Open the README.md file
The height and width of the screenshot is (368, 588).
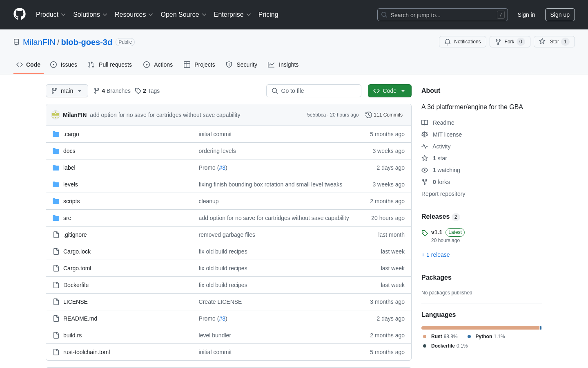click(80, 319)
